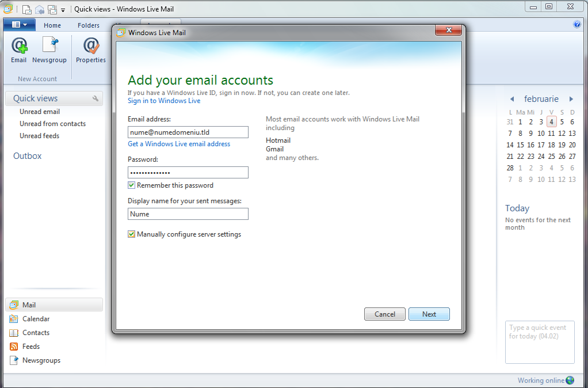The height and width of the screenshot is (388, 588).
Task: Click the Newsgroup account icon
Action: tap(49, 50)
